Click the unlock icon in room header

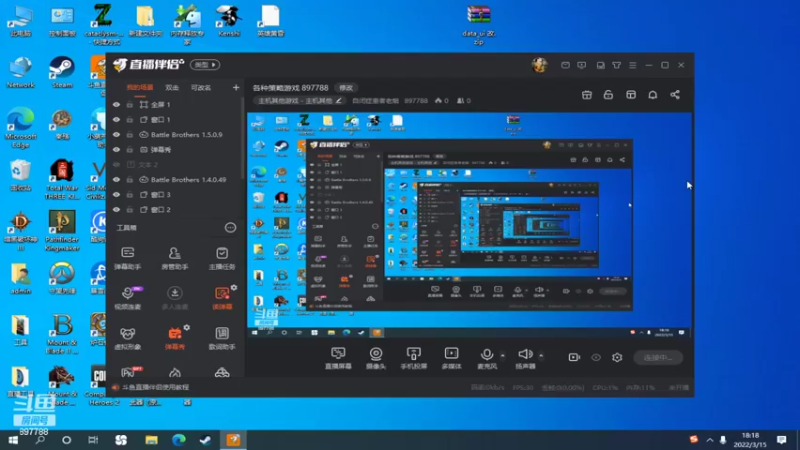(608, 95)
